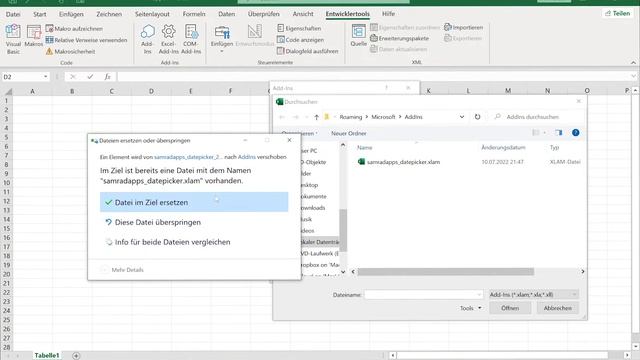
Task: Click the Öffnen button
Action: [510, 308]
